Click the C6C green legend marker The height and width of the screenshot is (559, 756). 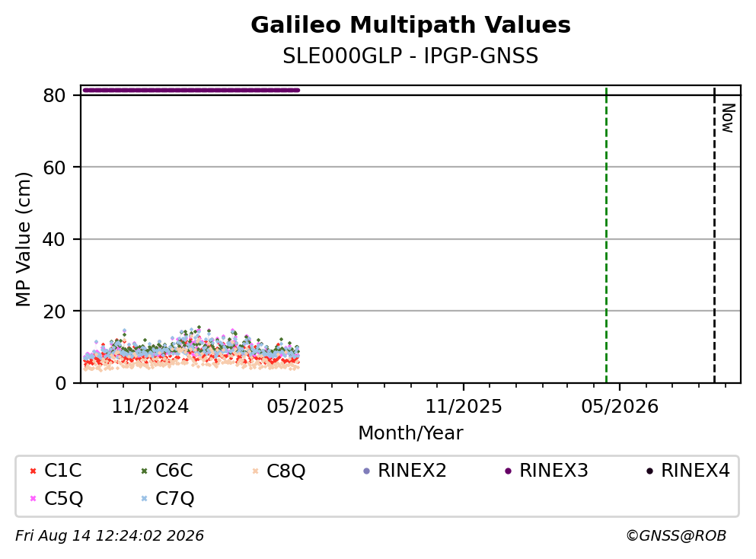click(x=144, y=471)
